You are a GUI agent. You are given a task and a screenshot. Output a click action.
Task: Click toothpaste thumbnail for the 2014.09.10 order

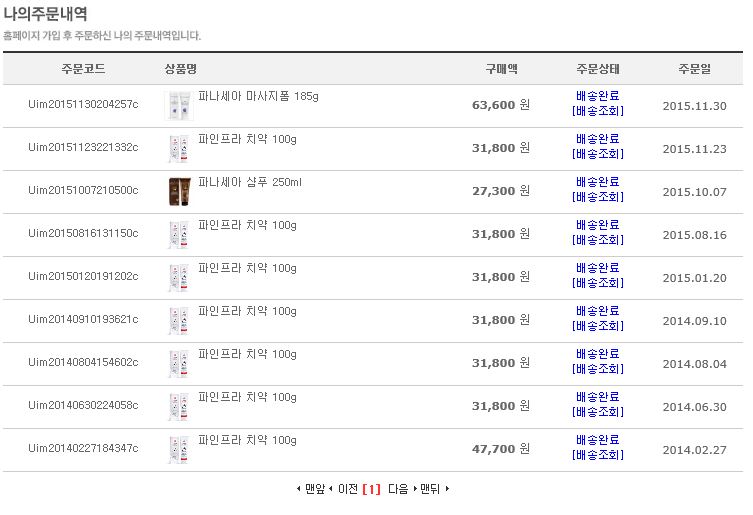[x=179, y=320]
